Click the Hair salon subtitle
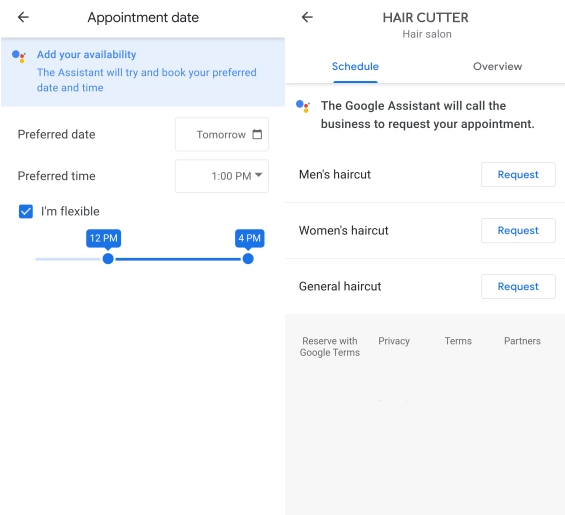This screenshot has height=515, width=565. coord(427,34)
